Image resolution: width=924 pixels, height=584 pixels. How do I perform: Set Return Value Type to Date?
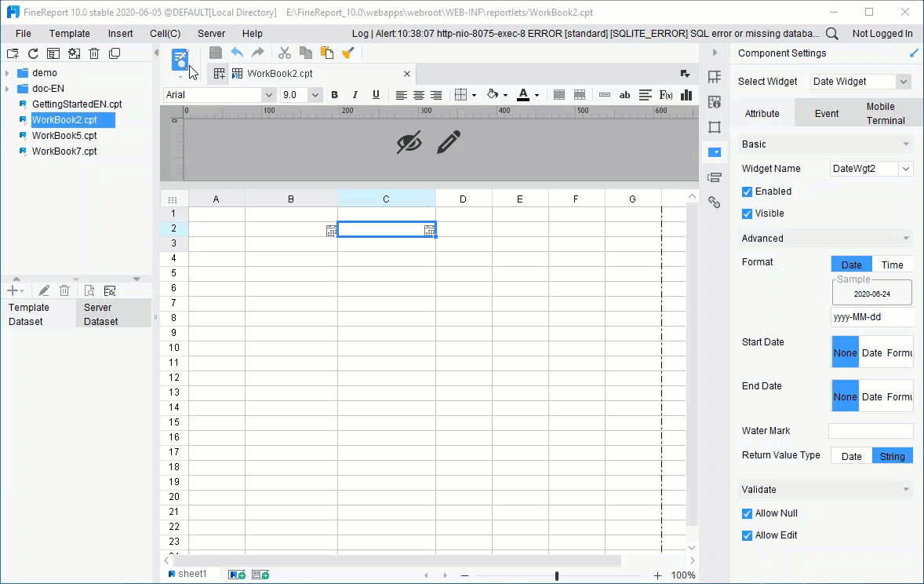[x=852, y=456]
